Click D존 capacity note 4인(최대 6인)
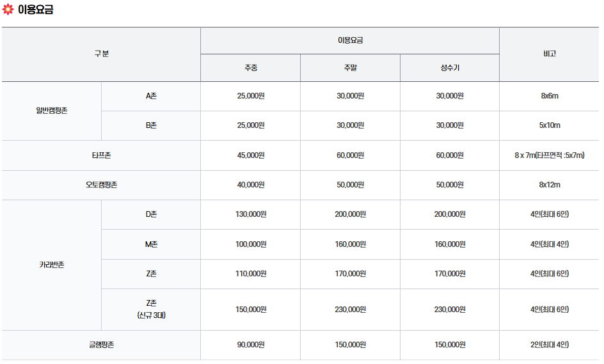The width and height of the screenshot is (604, 364). [550, 214]
